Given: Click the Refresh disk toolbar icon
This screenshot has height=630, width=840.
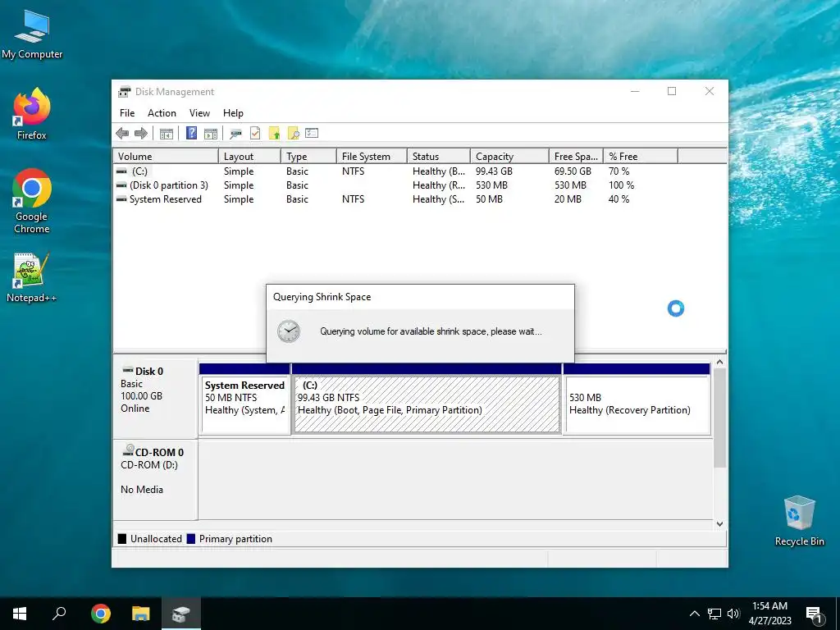Looking at the screenshot, I should pyautogui.click(x=235, y=134).
